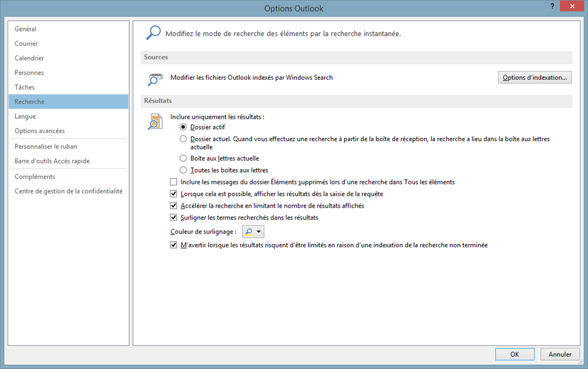Select the Recherche category
The image size is (588, 369).
pyautogui.click(x=68, y=102)
